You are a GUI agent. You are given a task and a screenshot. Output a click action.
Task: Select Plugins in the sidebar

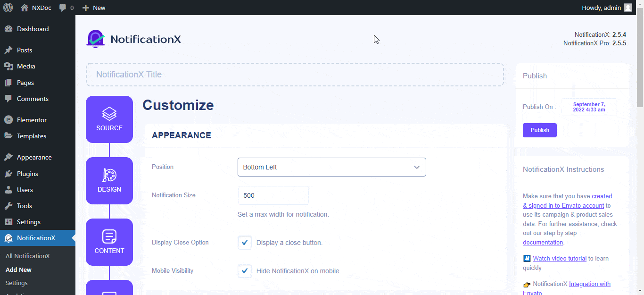pyautogui.click(x=38, y=174)
